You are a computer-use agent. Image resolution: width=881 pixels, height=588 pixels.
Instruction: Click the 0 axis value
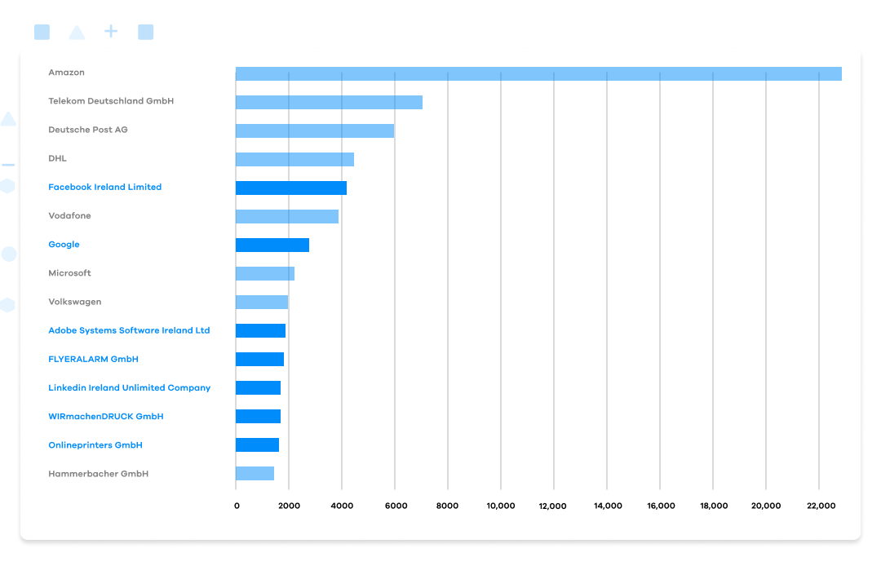tap(237, 506)
